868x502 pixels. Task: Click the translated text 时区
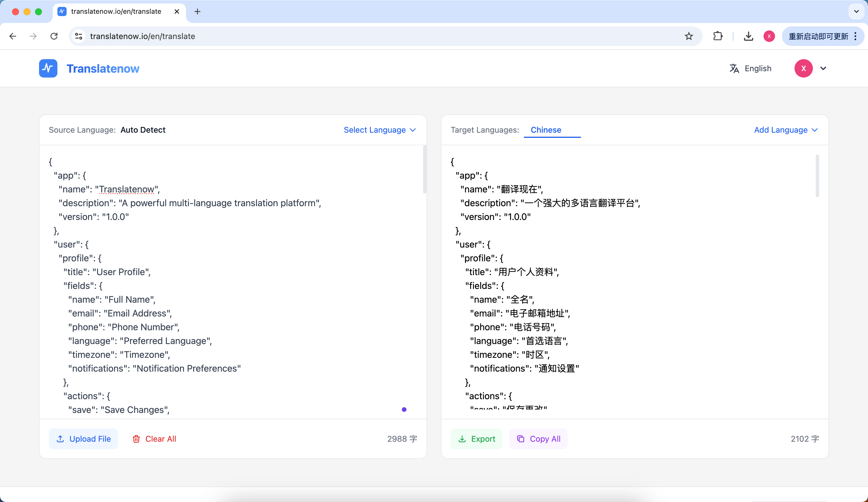click(535, 355)
